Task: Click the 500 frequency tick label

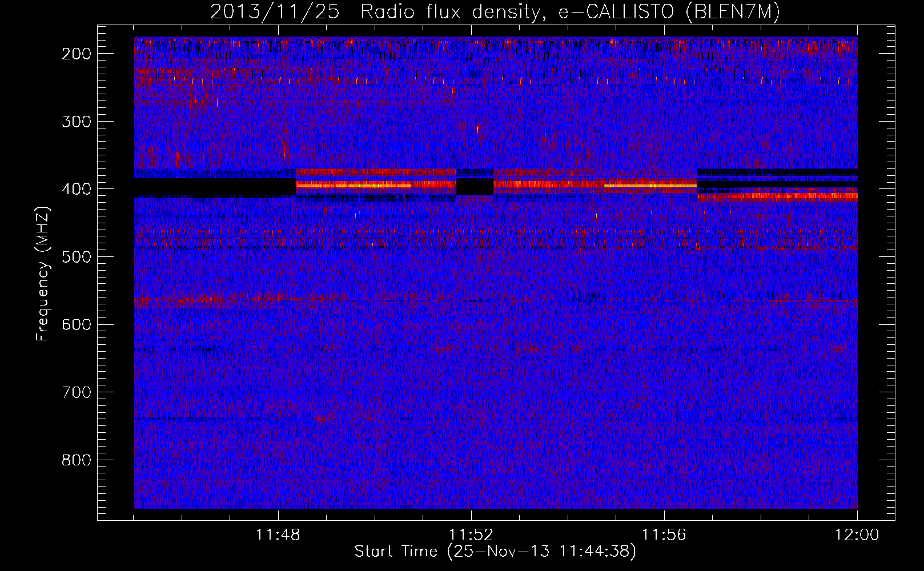Action: pyautogui.click(x=76, y=257)
